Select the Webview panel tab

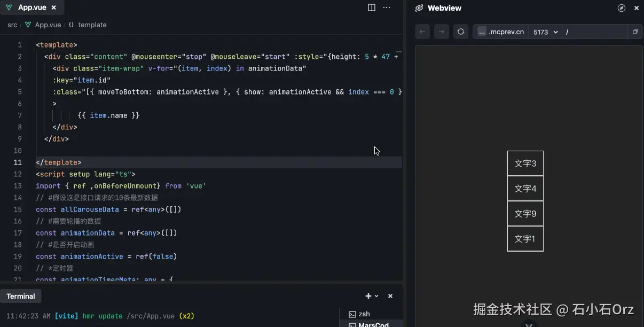tap(444, 8)
